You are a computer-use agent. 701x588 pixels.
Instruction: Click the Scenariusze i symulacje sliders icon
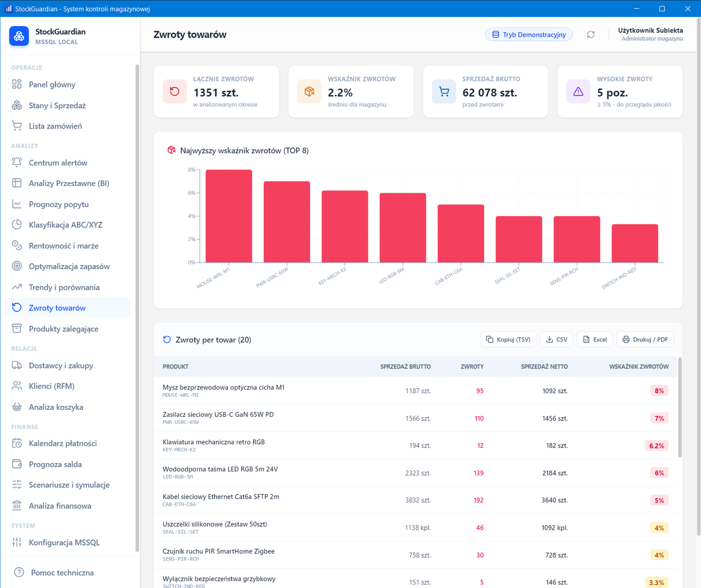17,485
